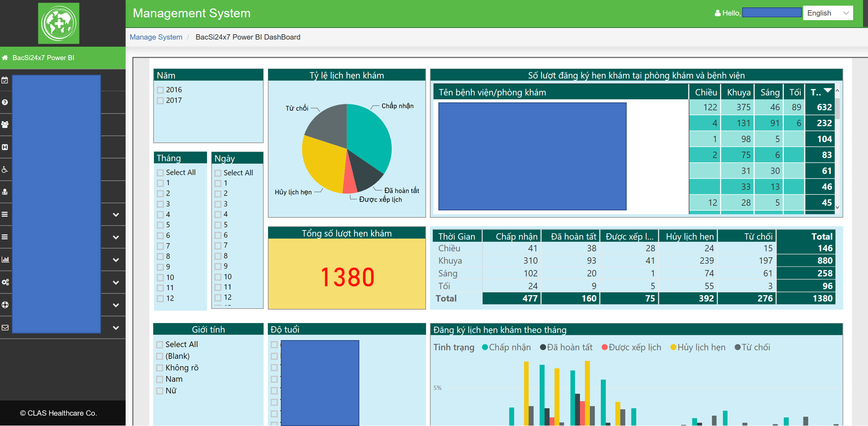This screenshot has width=868, height=426.
Task: Check Select All under Tháng
Action: tap(160, 172)
